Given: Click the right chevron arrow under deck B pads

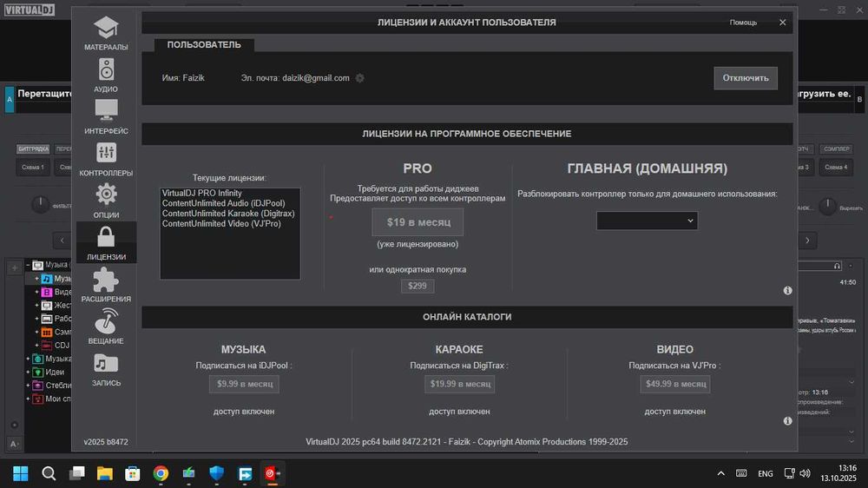Looking at the screenshot, I should click(807, 241).
